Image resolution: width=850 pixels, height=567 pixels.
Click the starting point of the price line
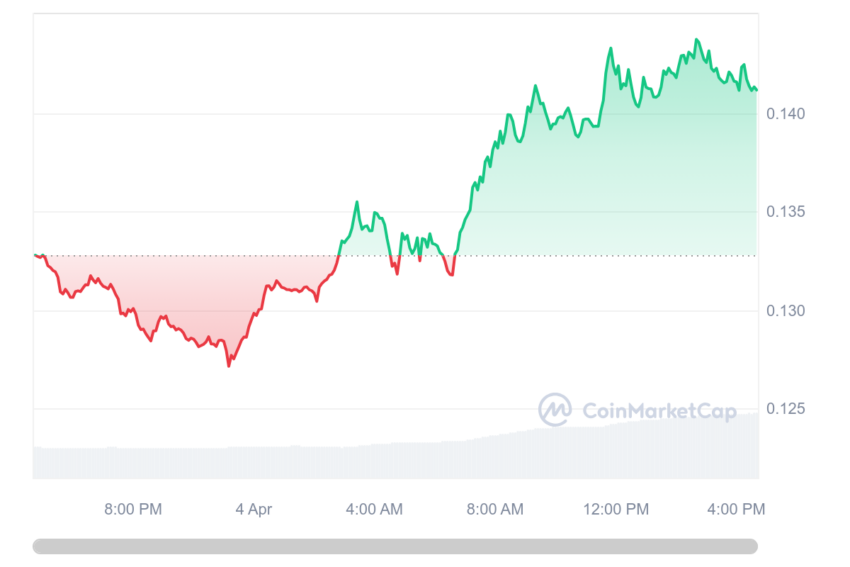coord(35,255)
